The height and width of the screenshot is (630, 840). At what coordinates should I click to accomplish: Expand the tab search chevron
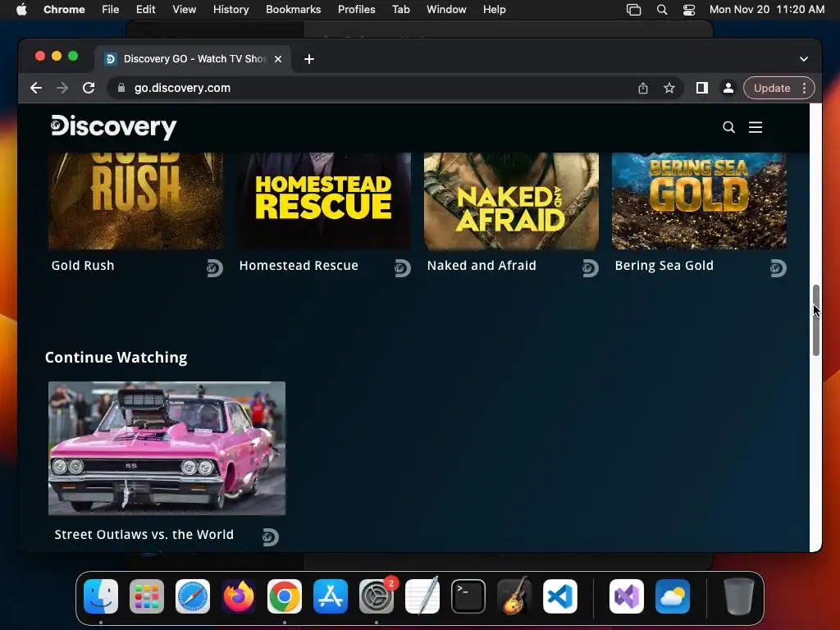point(804,59)
